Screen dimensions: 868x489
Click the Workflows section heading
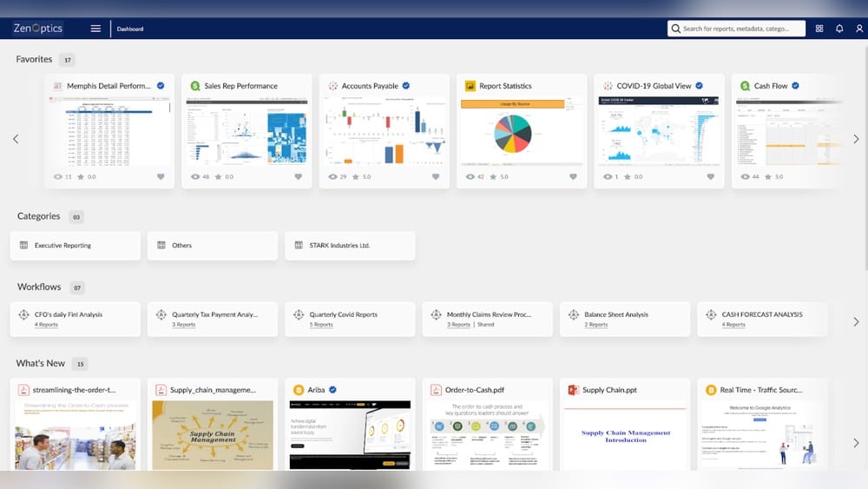tap(39, 287)
